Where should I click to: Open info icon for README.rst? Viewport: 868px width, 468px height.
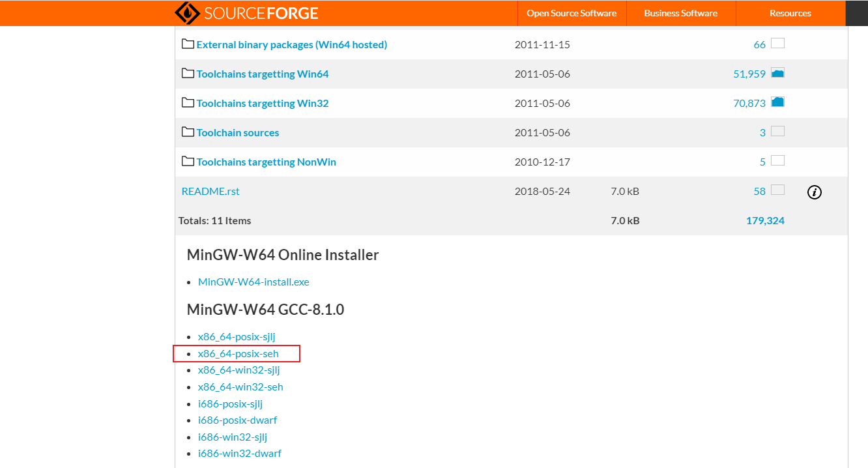click(x=814, y=192)
